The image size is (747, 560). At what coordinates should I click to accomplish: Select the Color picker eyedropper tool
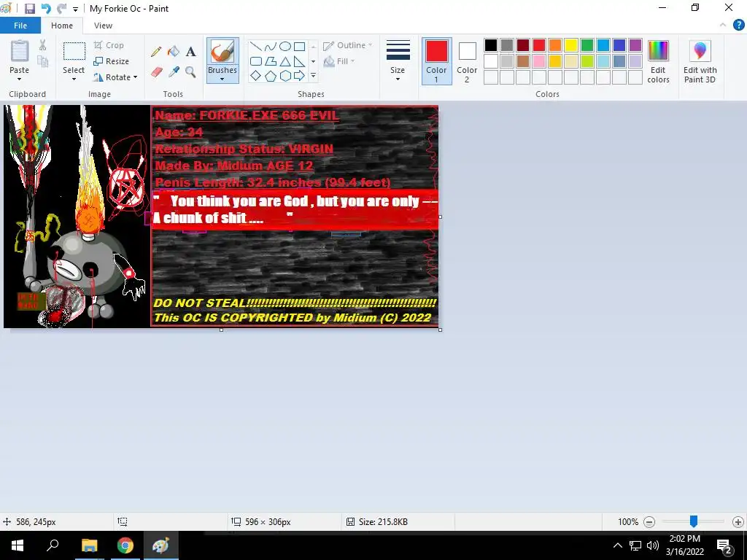point(174,72)
